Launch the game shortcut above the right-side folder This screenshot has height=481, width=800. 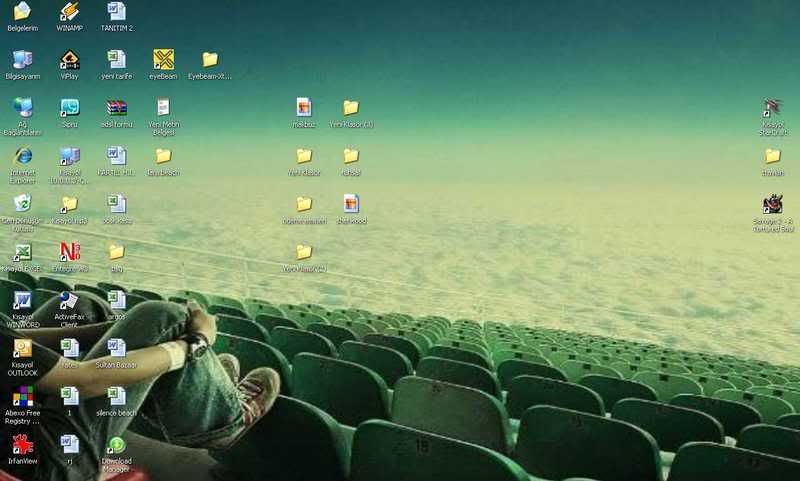click(x=772, y=107)
